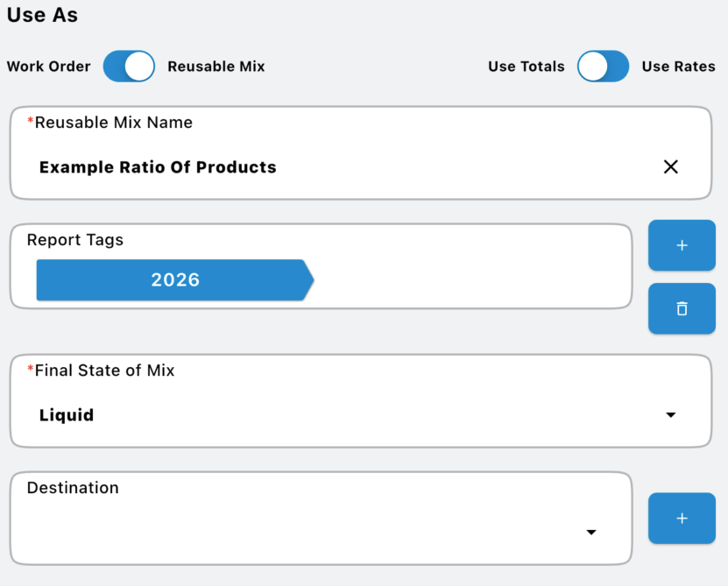Select the 2026 report tag
Image resolution: width=728 pixels, height=586 pixels.
(174, 280)
